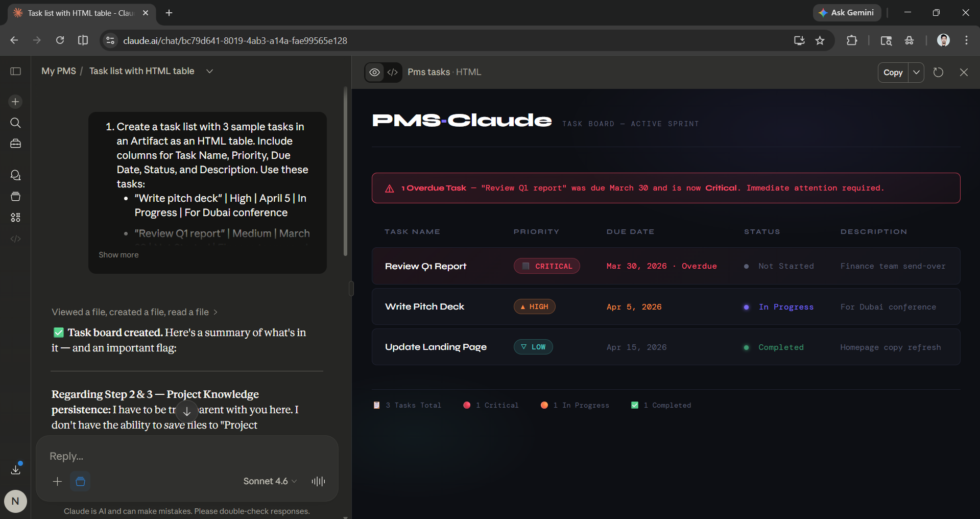The image size is (980, 519).
Task: Open the four-shapes customize icon in the sidebar
Action: pos(15,218)
